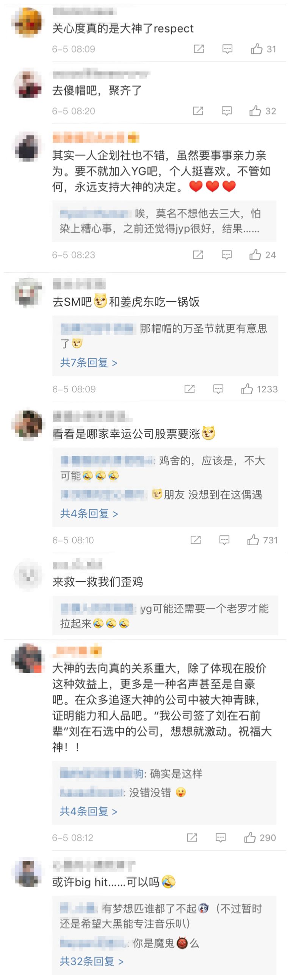Expand '共7条回复' replies
The height and width of the screenshot is (980, 290).
(88, 362)
